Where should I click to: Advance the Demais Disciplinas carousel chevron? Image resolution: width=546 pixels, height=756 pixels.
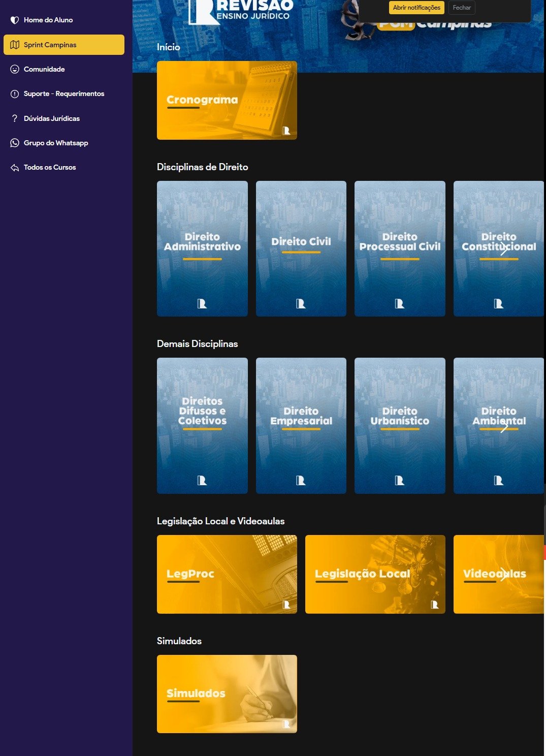[504, 427]
